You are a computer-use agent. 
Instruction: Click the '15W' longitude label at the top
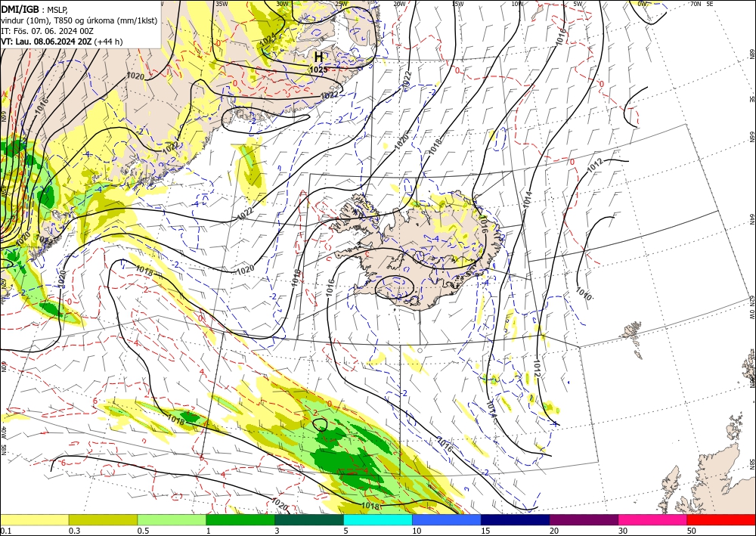pos(457,4)
